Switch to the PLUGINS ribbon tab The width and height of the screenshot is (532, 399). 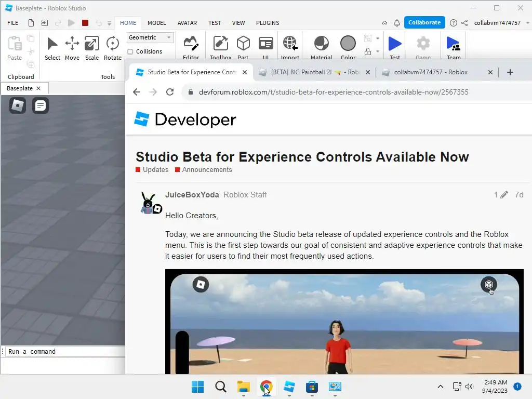pos(268,23)
